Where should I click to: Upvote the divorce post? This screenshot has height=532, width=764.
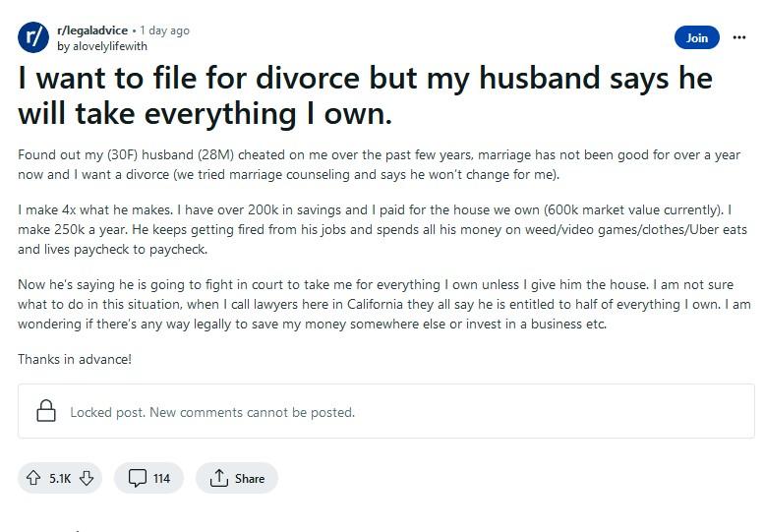[33, 478]
